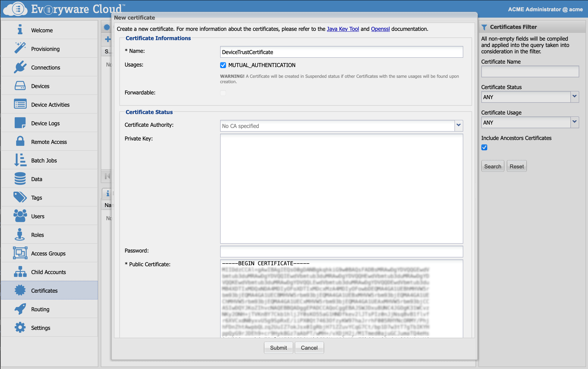Click the Devices drive icon
The image size is (588, 369).
pyautogui.click(x=20, y=86)
